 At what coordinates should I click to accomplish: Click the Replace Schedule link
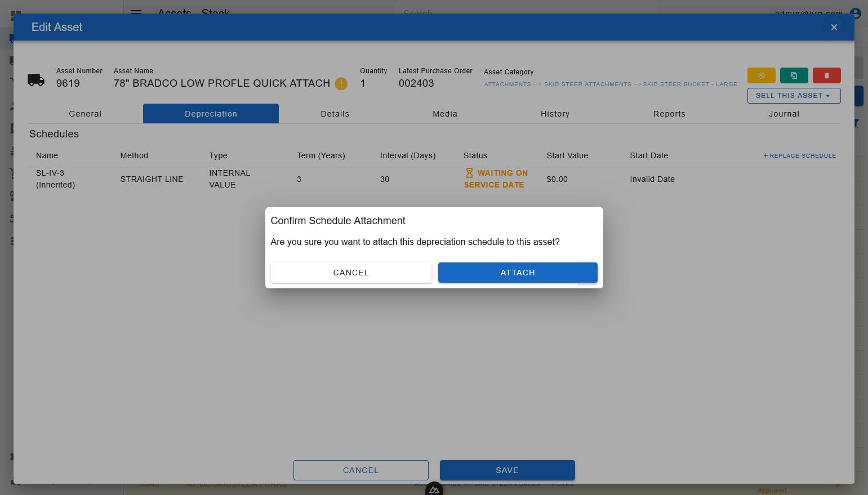pyautogui.click(x=799, y=155)
